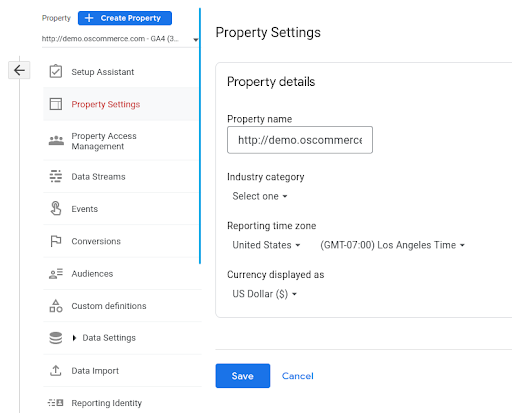Click the Custom definitions shapes icon
Image resolution: width=512 pixels, height=413 pixels.
pyautogui.click(x=56, y=306)
